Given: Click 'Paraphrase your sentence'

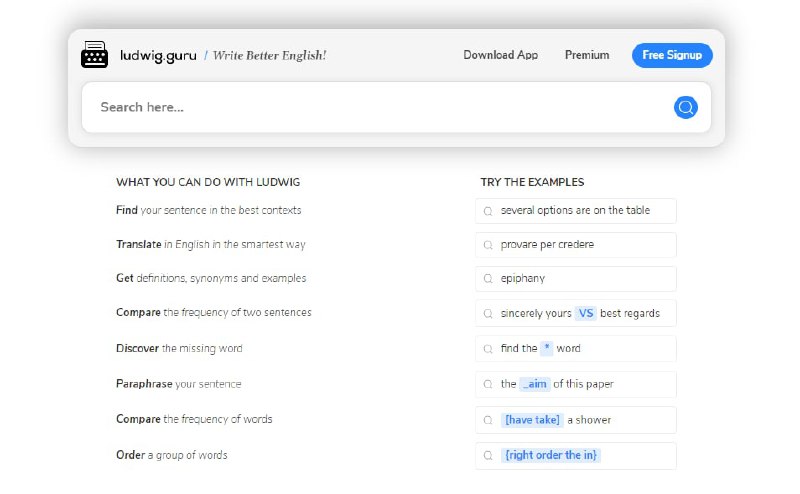Looking at the screenshot, I should (x=179, y=384).
